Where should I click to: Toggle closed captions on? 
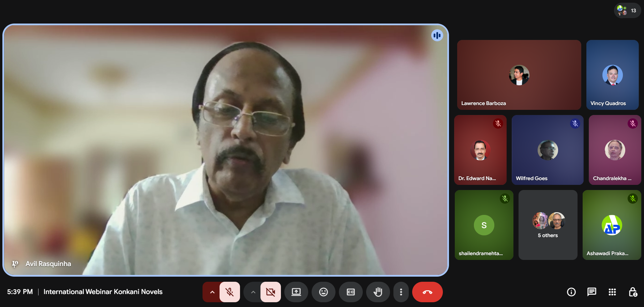pos(350,292)
